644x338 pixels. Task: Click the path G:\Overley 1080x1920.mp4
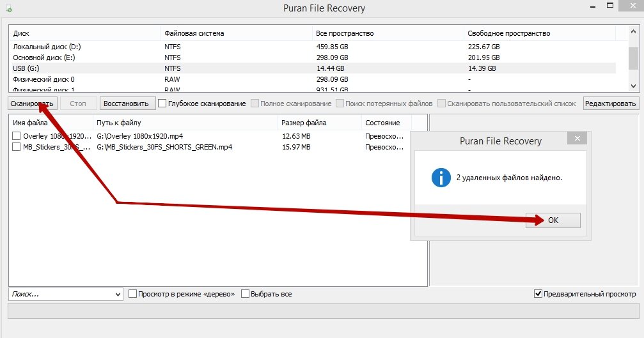pos(139,135)
